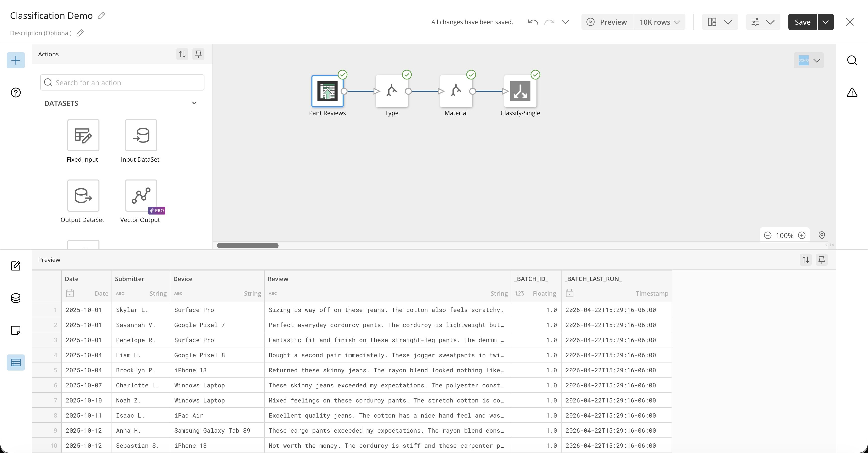Image resolution: width=868 pixels, height=453 pixels.
Task: Click the _BATCH_LAST_RUN_ column header
Action: click(617, 286)
